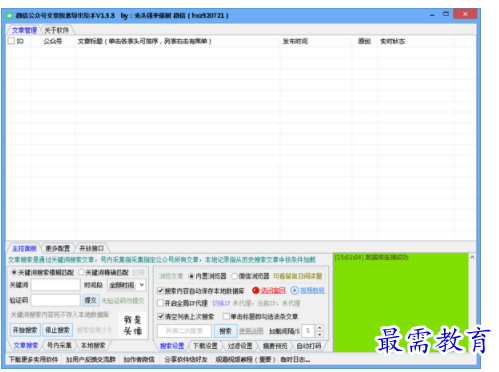Screen dimensions: 499x372
Task: Open the 时间段 全部时间 dropdown
Action: coord(127,285)
